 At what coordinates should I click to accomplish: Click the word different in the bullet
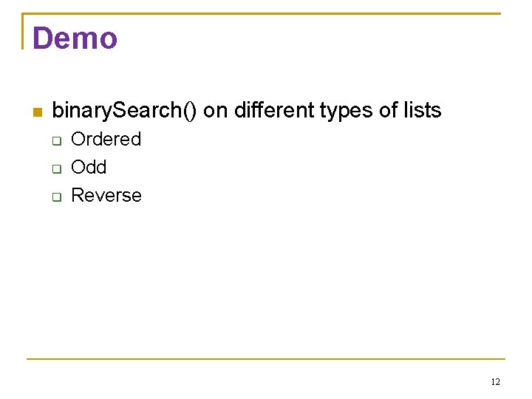tap(274, 110)
